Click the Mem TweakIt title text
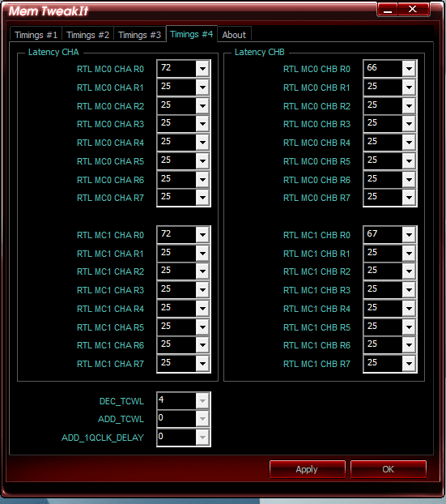The image size is (446, 504). 49,11
